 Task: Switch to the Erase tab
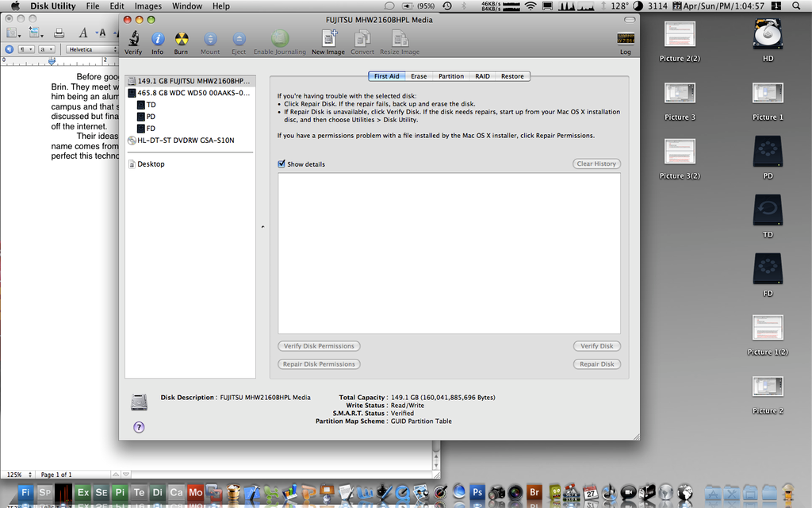coord(419,76)
